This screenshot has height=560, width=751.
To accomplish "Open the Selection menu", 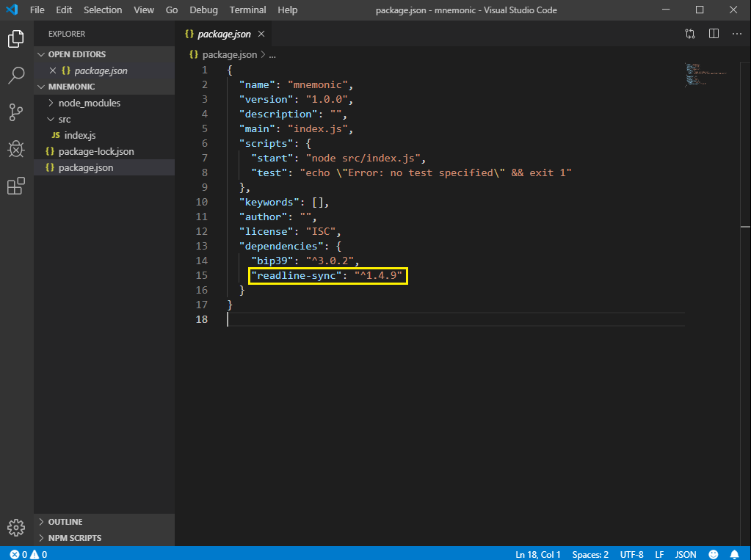I will 103,10.
